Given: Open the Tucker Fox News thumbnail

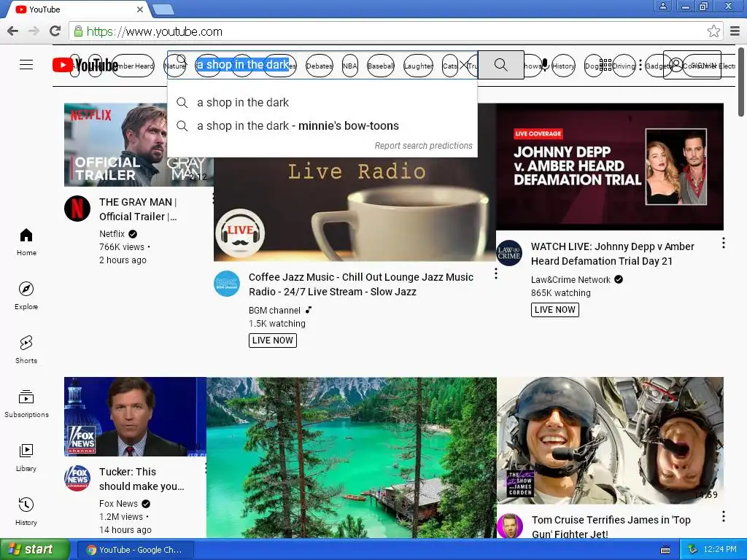Looking at the screenshot, I should tap(135, 416).
